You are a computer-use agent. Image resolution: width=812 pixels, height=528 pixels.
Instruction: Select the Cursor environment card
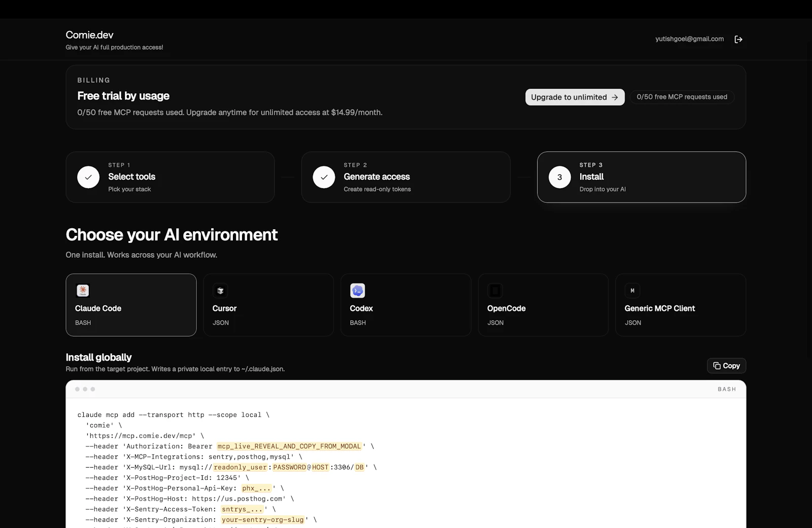tap(268, 305)
